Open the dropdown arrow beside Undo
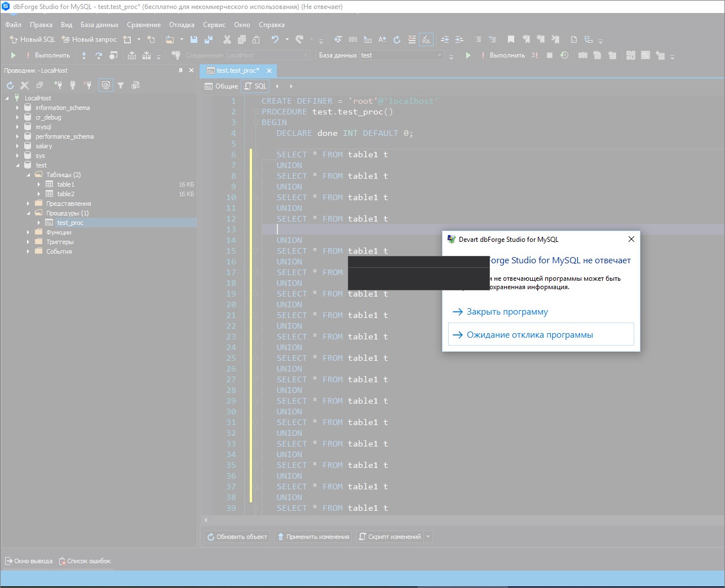This screenshot has width=725, height=588. pos(287,39)
